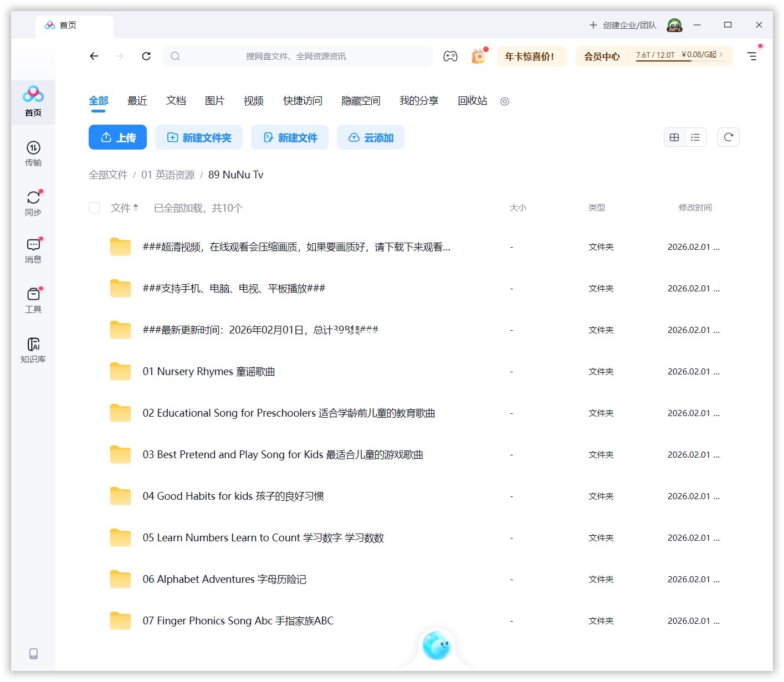Image resolution: width=784 pixels, height=682 pixels.
Task: Open the 传输 transfer panel in sidebar
Action: [x=33, y=154]
